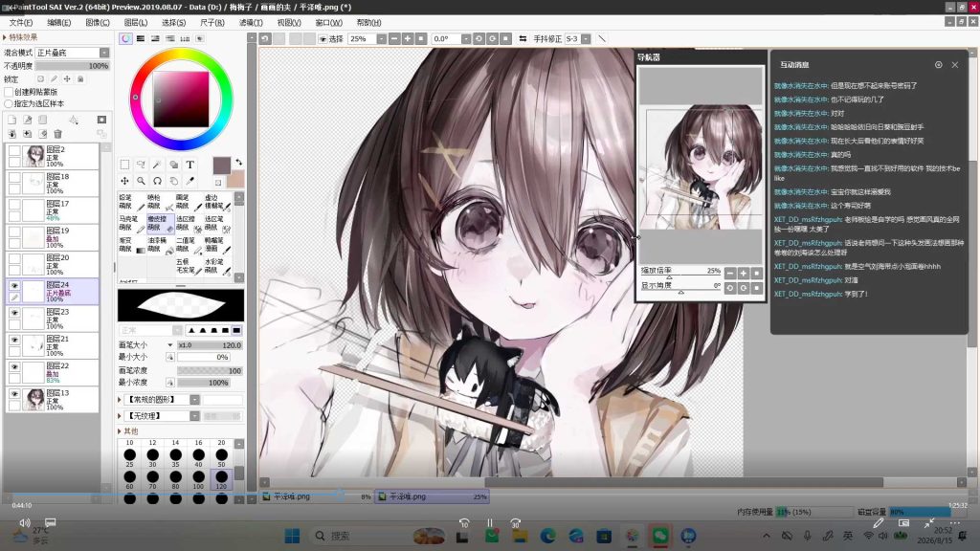Open the 选择(S) menu
This screenshot has width=980, height=551.
point(174,23)
